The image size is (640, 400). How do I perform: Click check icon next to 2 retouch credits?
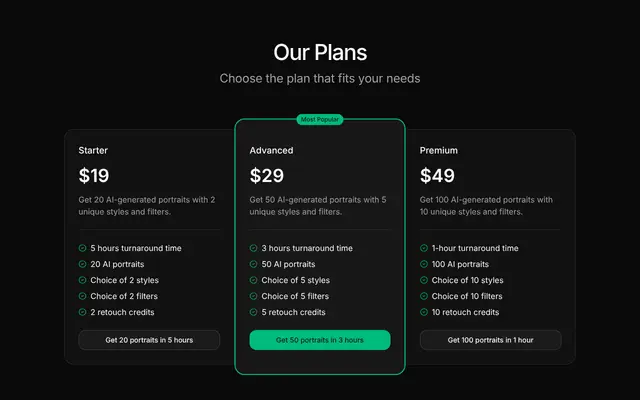click(82, 312)
